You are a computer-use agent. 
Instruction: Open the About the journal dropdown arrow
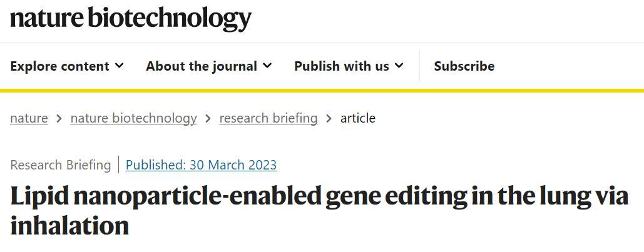tap(267, 66)
